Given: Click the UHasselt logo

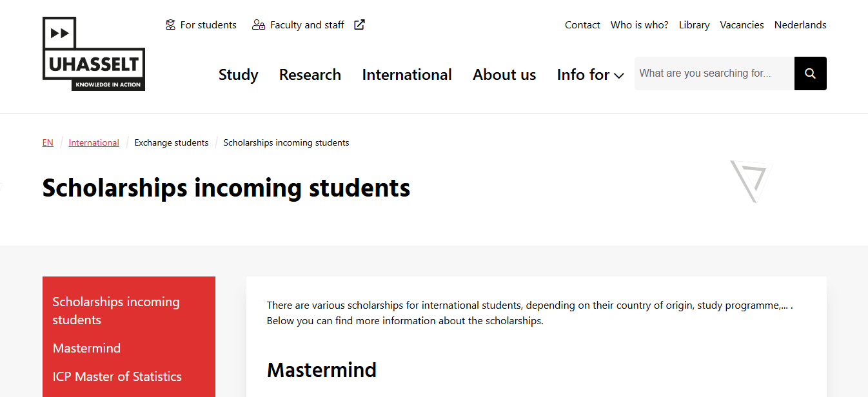Looking at the screenshot, I should pyautogui.click(x=94, y=54).
